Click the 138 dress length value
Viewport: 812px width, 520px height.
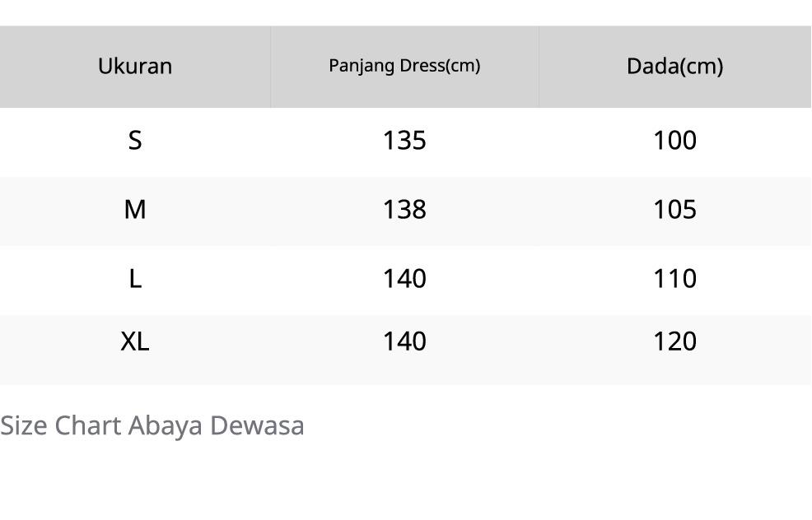(404, 210)
